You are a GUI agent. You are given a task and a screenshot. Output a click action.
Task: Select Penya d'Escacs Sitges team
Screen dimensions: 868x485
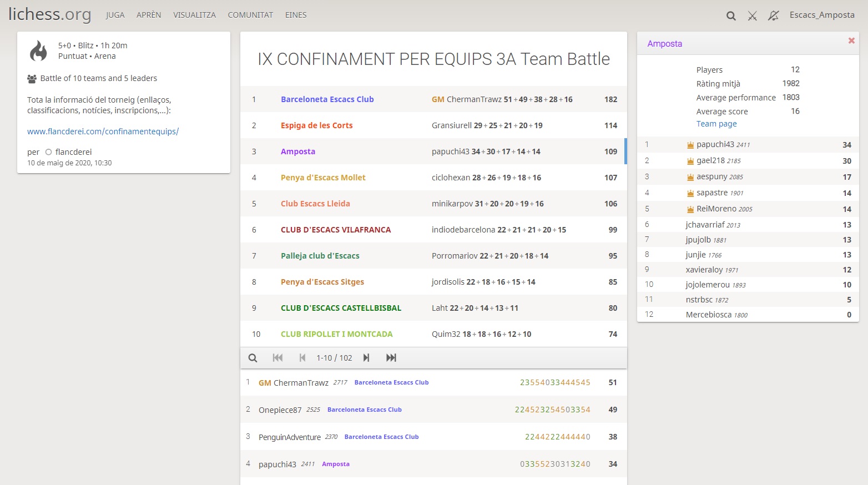coord(433,282)
